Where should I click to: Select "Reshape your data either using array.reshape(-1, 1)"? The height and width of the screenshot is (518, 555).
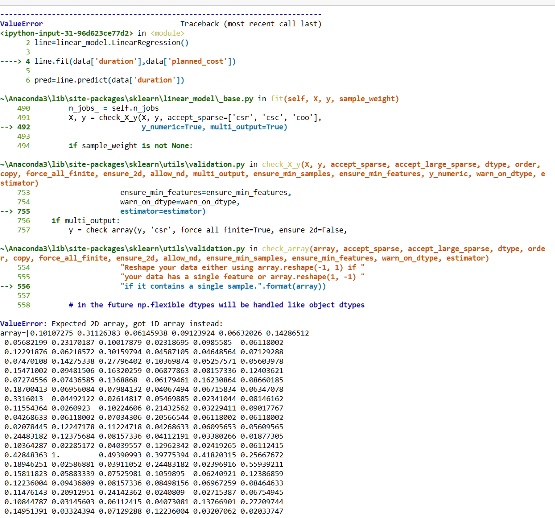pos(242,267)
